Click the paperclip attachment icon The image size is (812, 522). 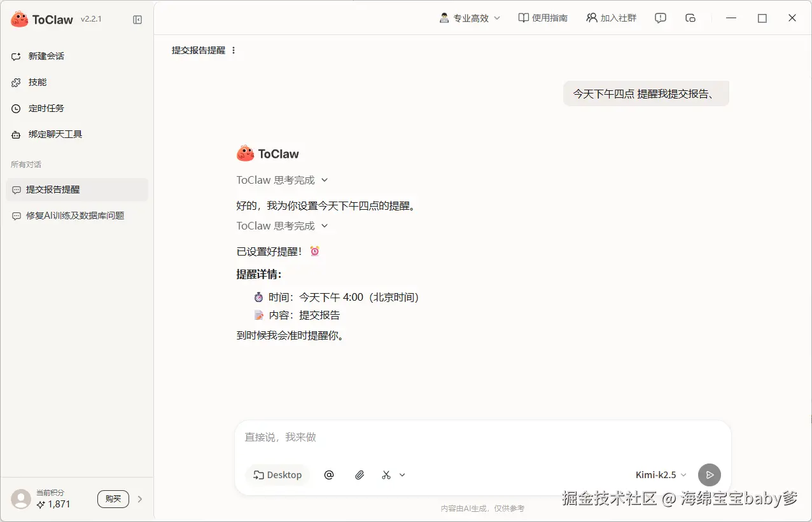pos(360,475)
